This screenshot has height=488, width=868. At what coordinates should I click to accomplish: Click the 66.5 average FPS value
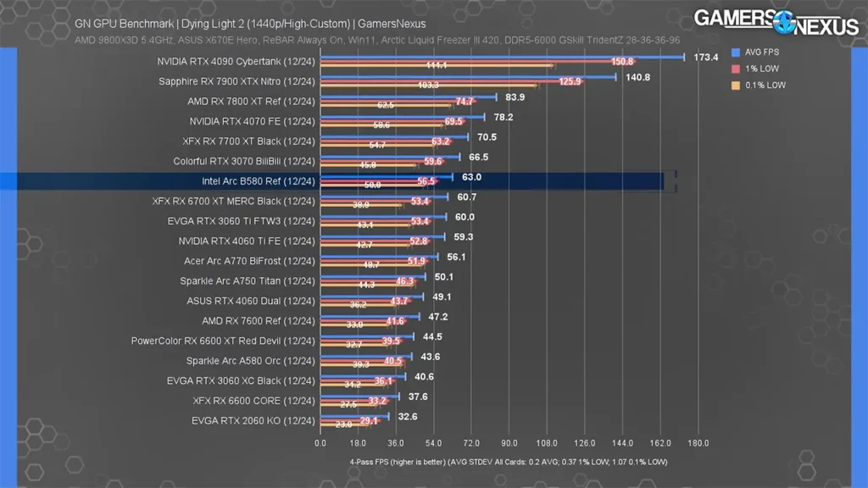[x=478, y=157]
